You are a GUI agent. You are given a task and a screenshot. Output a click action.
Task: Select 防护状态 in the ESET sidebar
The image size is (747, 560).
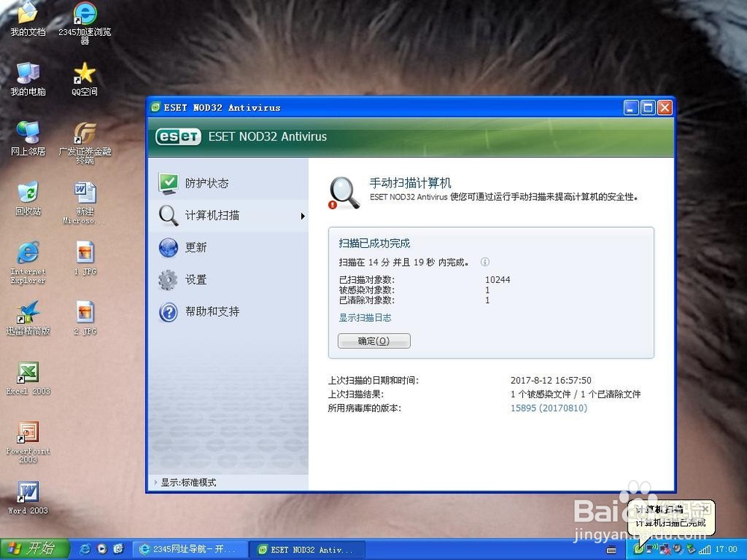pyautogui.click(x=206, y=182)
